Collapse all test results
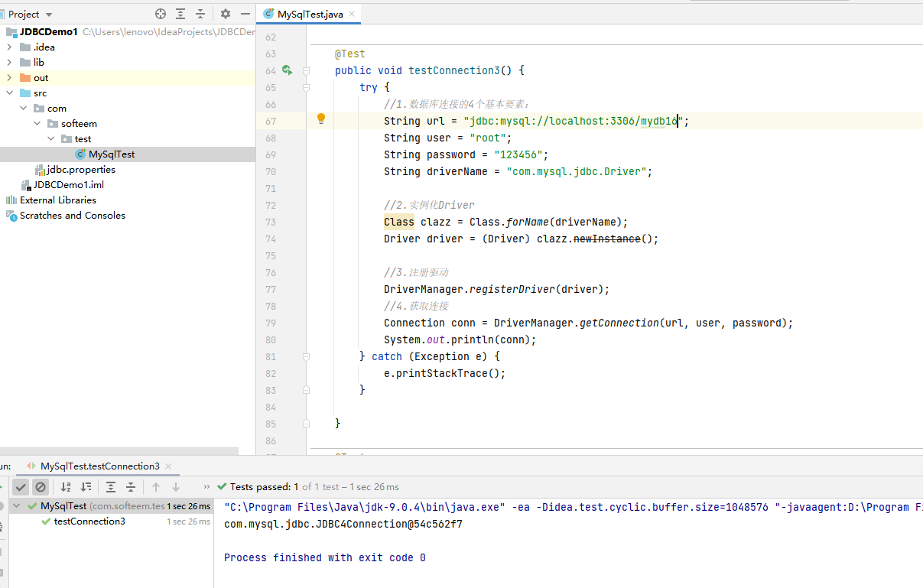Screen dimensions: 923x588 (x=131, y=486)
